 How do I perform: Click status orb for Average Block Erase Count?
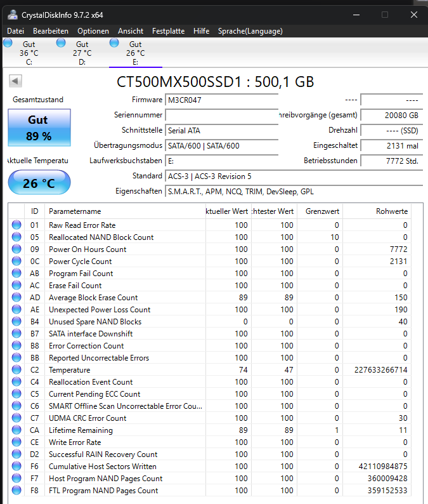coord(16,297)
